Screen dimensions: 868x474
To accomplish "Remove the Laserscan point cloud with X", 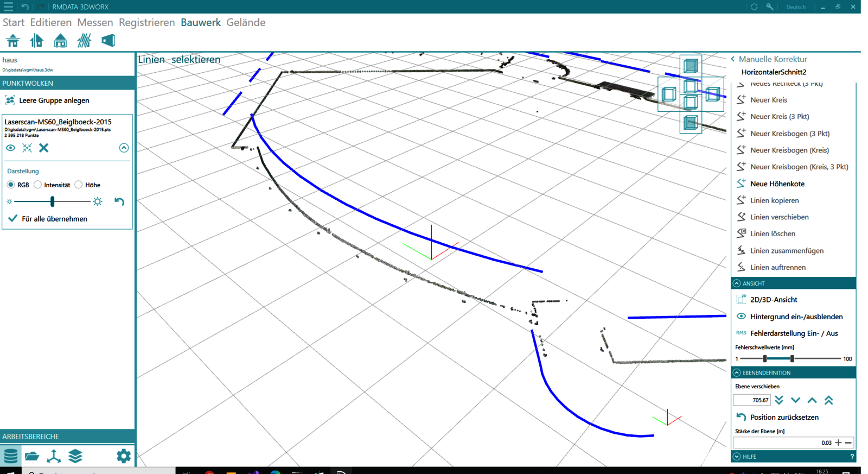I will [x=44, y=148].
